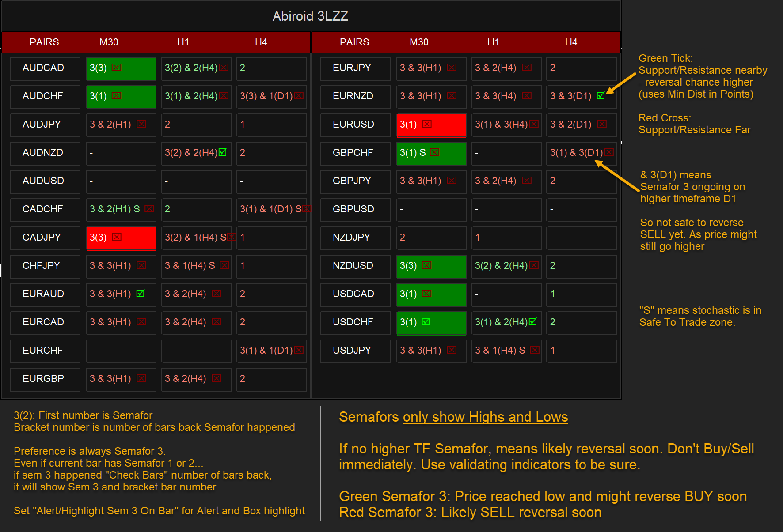Click the NZDJPY M30 cell showing 2
The width and height of the screenshot is (783, 532).
[431, 238]
